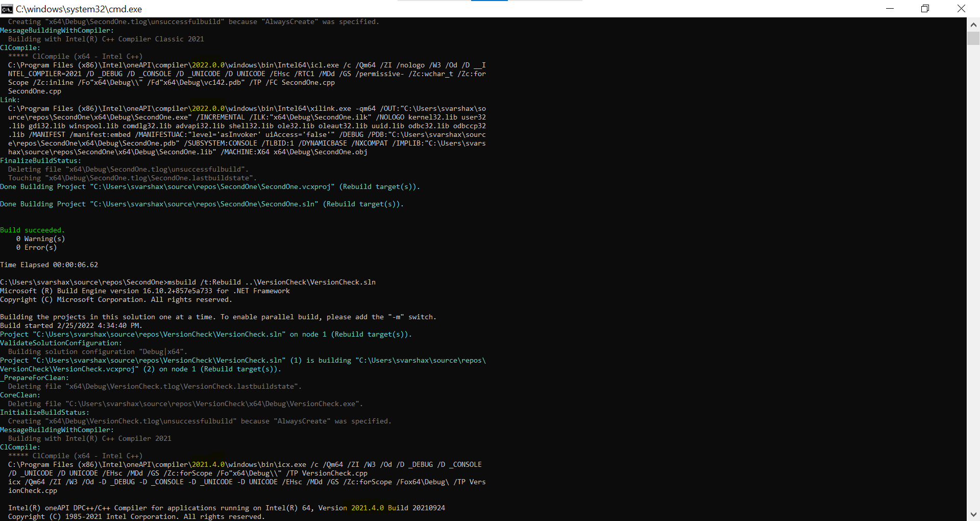Screen dimensions: 980x521
Task: Click the SecondOne.vcxproj Done Building line
Action: point(209,186)
